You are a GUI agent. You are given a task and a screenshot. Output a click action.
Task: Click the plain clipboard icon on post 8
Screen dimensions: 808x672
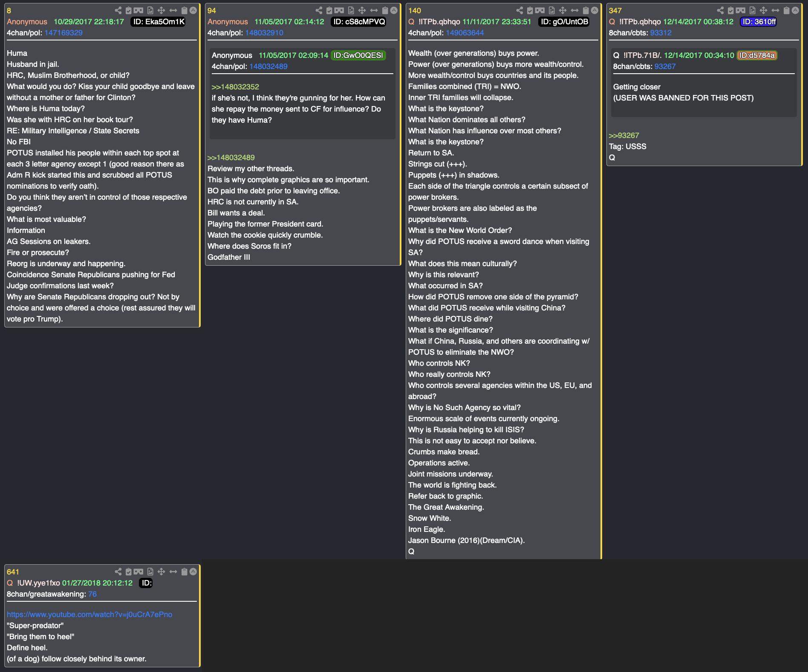184,10
